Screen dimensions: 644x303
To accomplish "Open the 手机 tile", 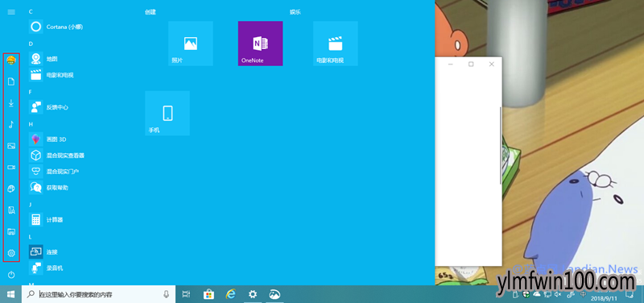I will (167, 114).
